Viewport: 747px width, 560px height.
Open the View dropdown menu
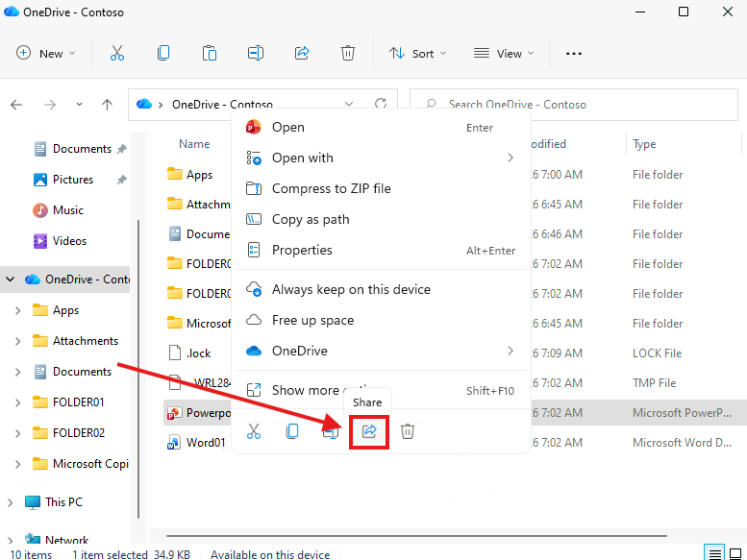tap(504, 53)
